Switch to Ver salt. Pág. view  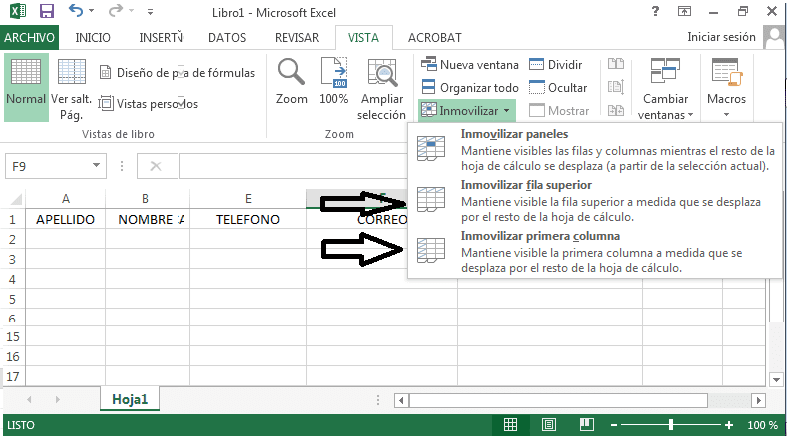pos(71,87)
